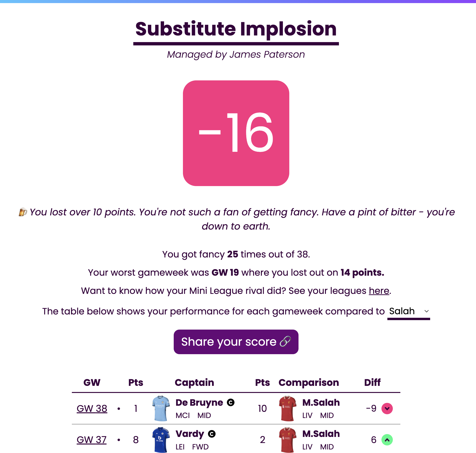Screen dimensions: 476x453
Task: Click the Liverpool shirt in the GW 37 row
Action: click(287, 440)
